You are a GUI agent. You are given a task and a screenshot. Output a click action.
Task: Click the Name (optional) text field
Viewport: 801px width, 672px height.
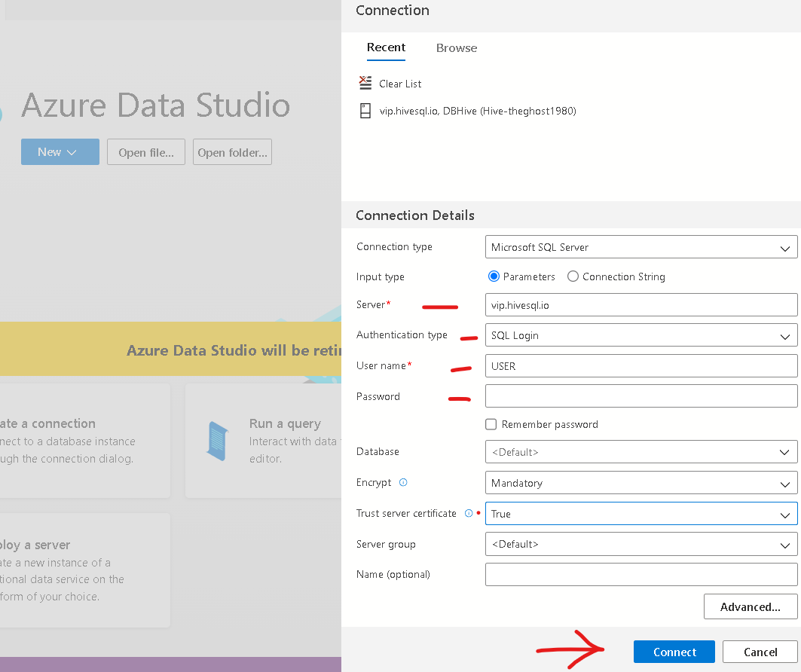click(641, 575)
